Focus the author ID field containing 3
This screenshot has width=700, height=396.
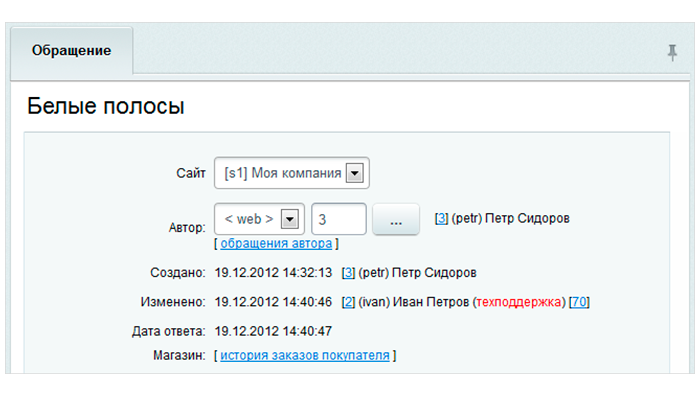coord(339,219)
